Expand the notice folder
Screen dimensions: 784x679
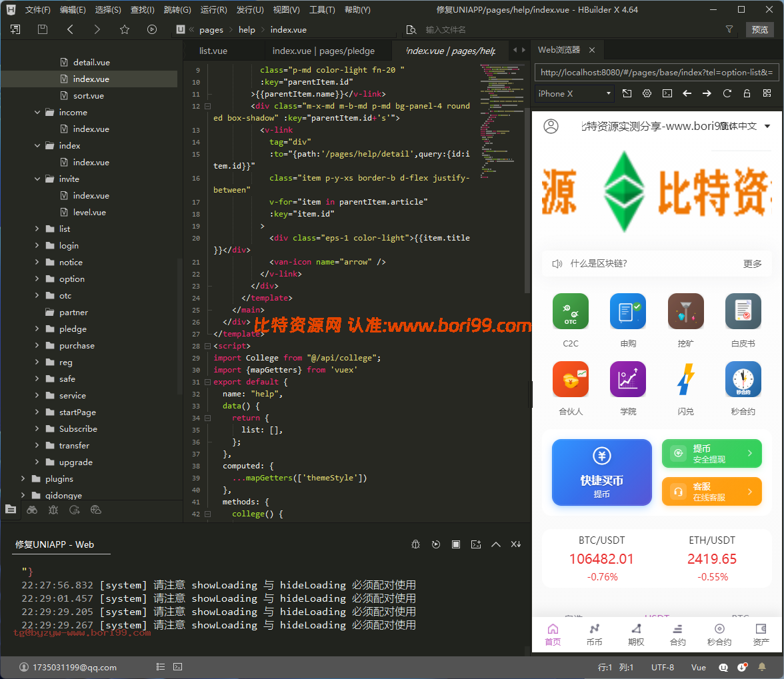[37, 263]
